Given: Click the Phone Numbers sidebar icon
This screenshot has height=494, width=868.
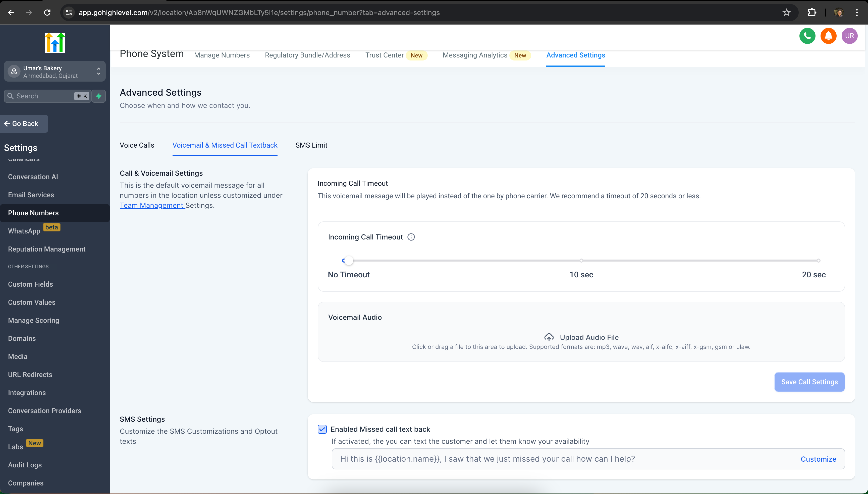Looking at the screenshot, I should pyautogui.click(x=33, y=213).
